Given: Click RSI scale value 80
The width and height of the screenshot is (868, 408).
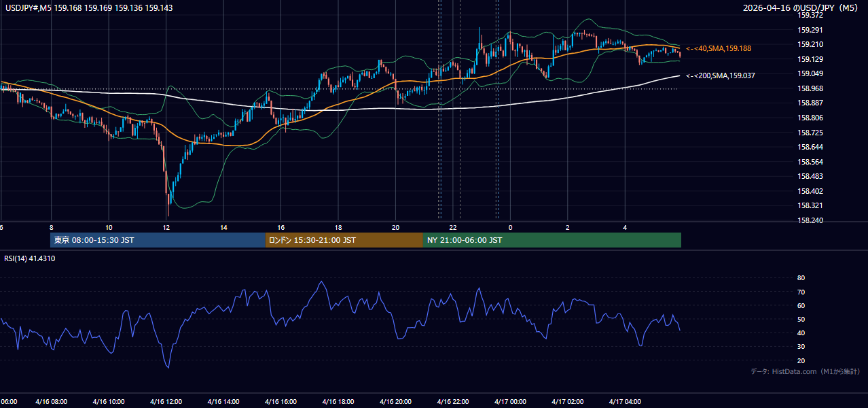Looking at the screenshot, I should [x=801, y=278].
